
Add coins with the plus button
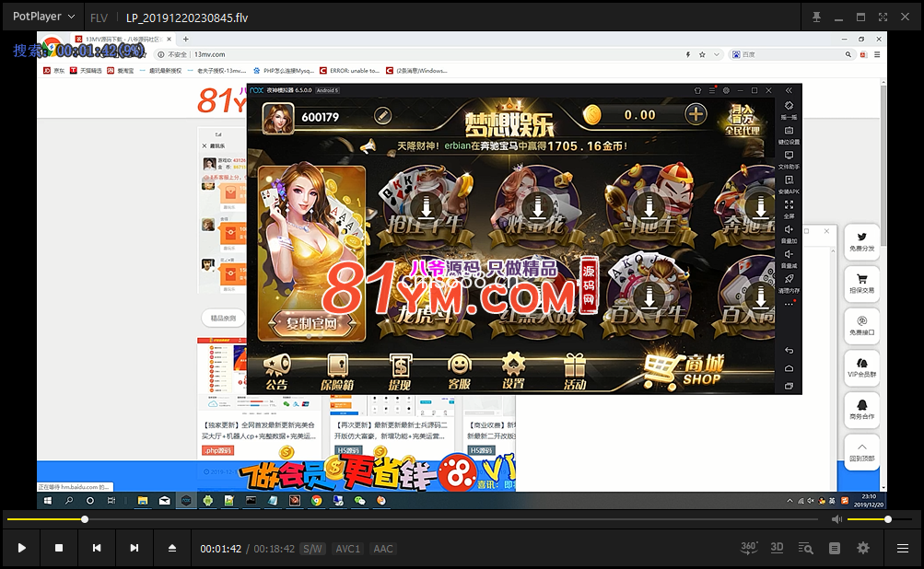pos(696,114)
